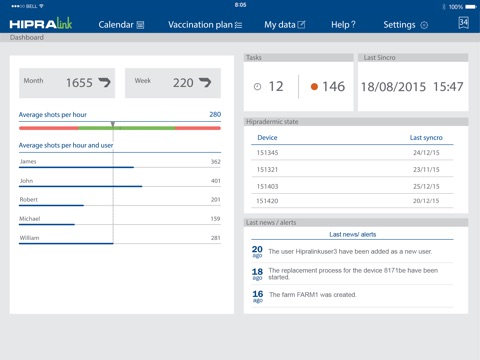Click the red-green average shots bar

click(120, 128)
